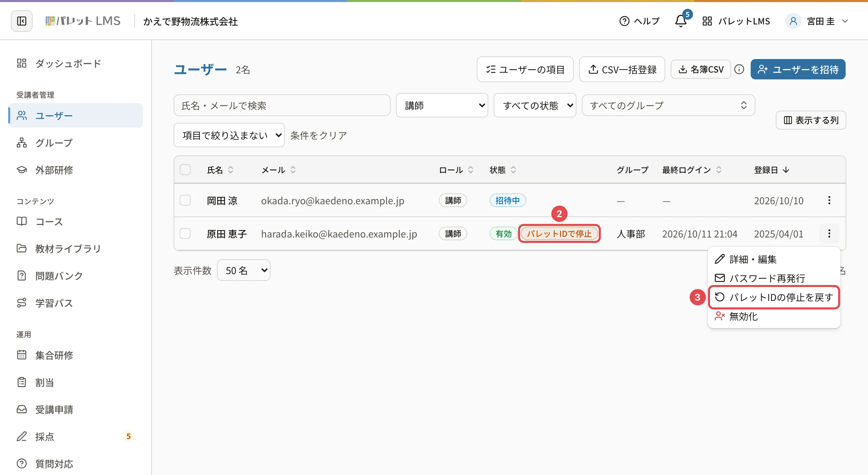Image resolution: width=868 pixels, height=475 pixels.
Task: Sort by 最終ログイン column arrows
Action: (x=719, y=170)
